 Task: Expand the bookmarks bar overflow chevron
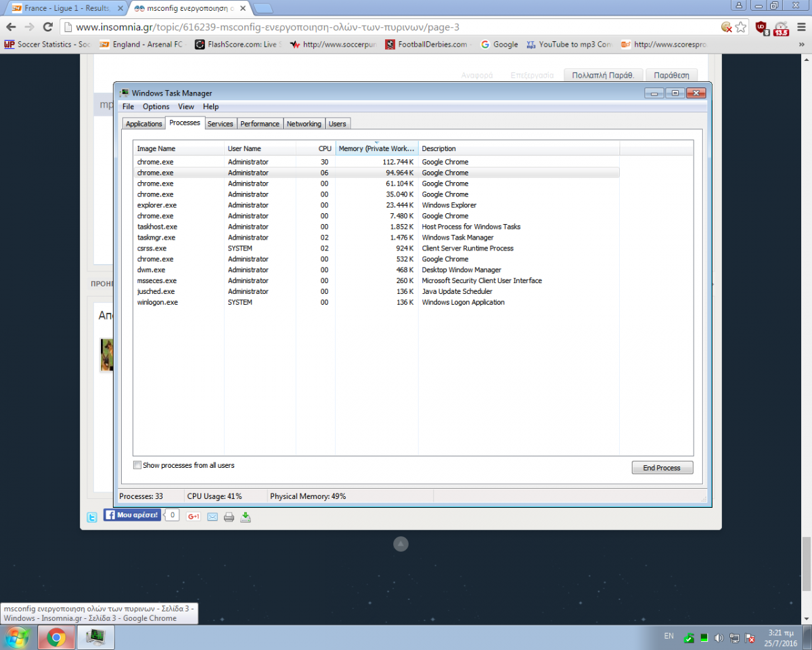coord(803,45)
